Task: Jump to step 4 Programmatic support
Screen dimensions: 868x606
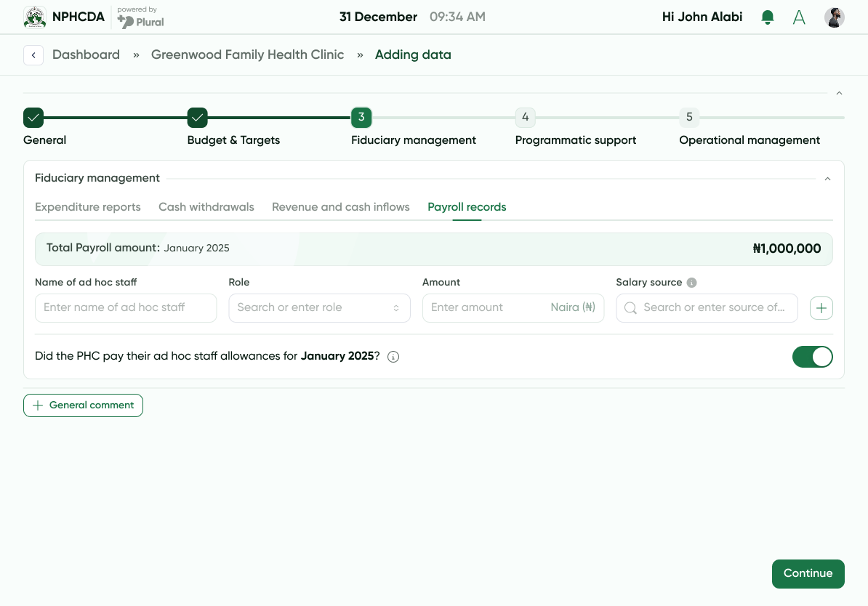Action: pos(526,117)
